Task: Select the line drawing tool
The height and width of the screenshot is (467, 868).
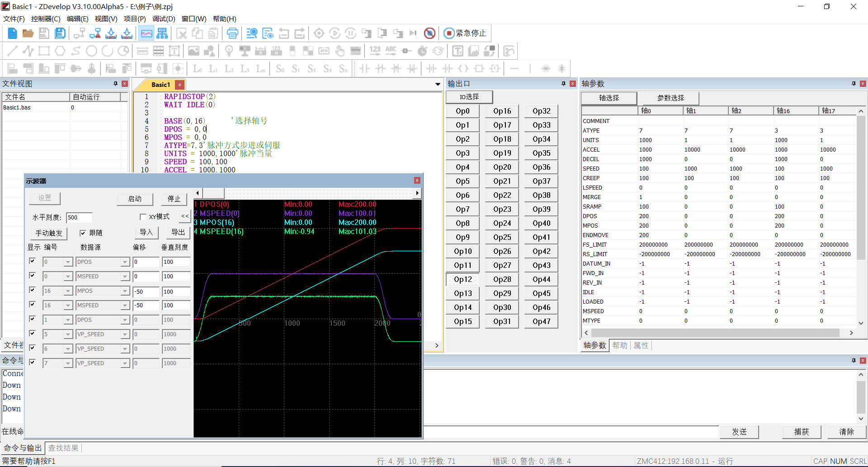Action: pyautogui.click(x=12, y=51)
